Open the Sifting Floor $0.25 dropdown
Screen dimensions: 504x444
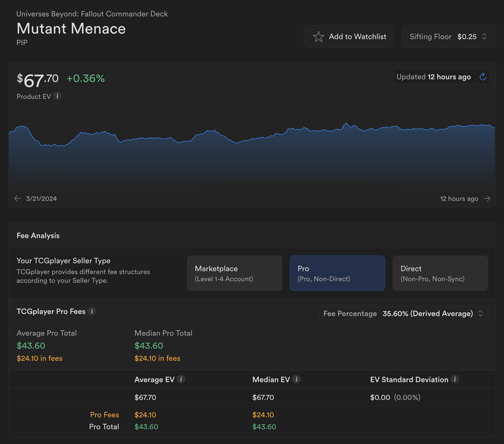click(448, 37)
